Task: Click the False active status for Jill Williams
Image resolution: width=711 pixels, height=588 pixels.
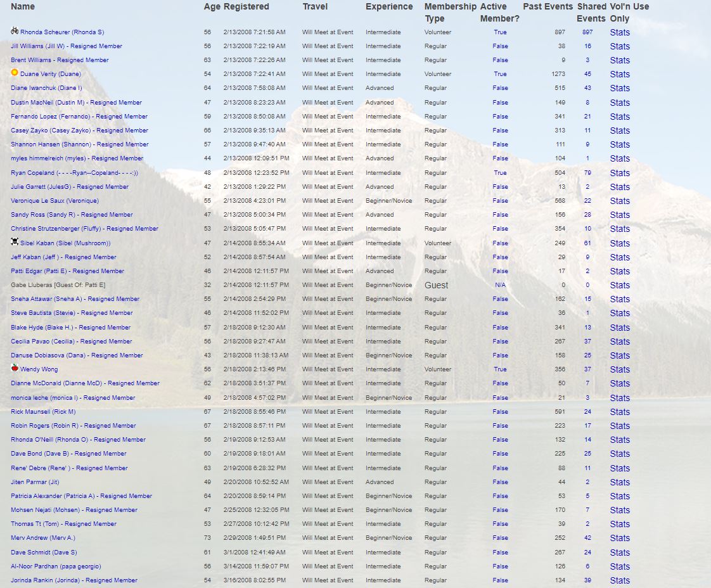Action: (500, 46)
